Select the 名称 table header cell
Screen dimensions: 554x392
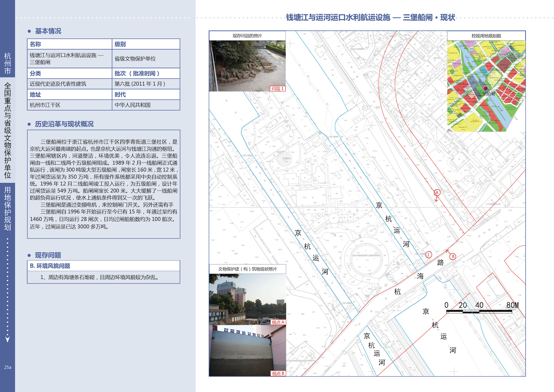tap(70, 44)
